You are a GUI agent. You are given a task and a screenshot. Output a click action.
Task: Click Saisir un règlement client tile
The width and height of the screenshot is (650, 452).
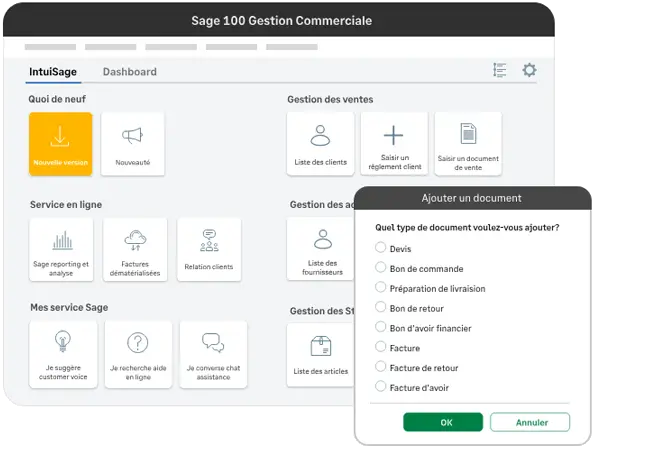coord(394,143)
